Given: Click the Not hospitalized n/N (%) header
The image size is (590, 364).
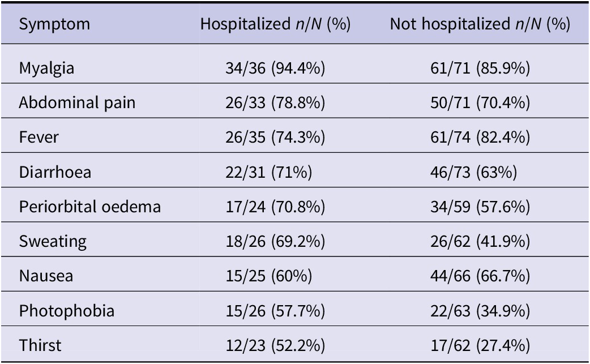Looking at the screenshot, I should [x=480, y=24].
